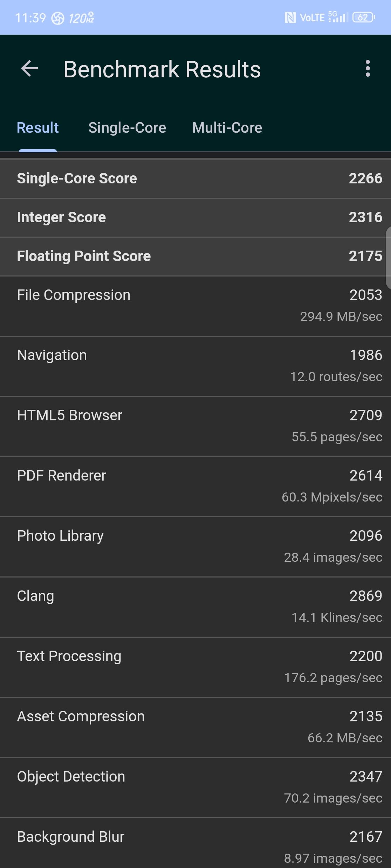
Task: Tap the back arrow icon
Action: tap(29, 69)
